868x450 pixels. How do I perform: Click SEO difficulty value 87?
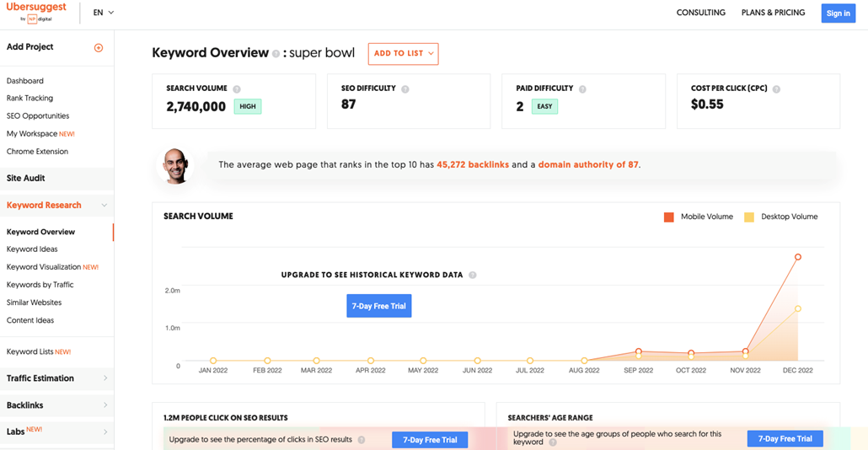point(349,104)
